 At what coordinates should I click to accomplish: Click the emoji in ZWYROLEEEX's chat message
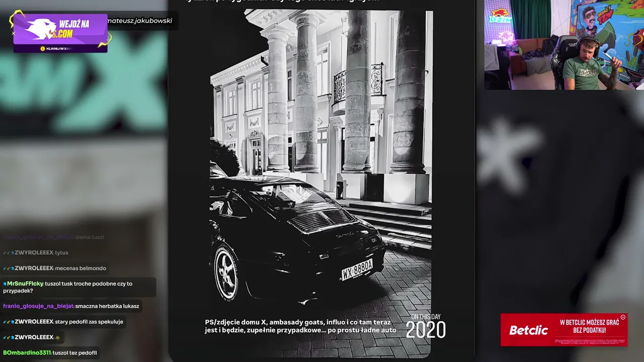57,337
